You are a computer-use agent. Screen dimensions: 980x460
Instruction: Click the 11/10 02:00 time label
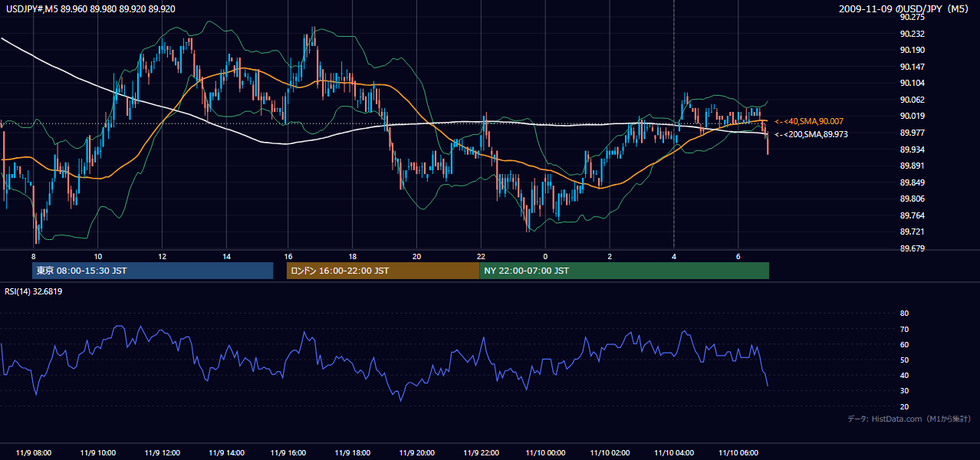pos(610,452)
